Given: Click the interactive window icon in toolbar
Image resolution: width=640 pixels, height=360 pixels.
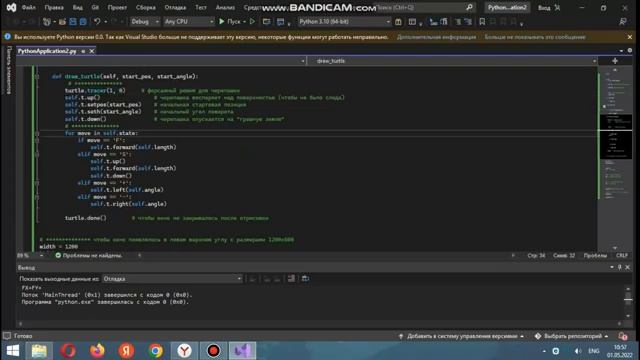Looking at the screenshot, I should (412, 22).
